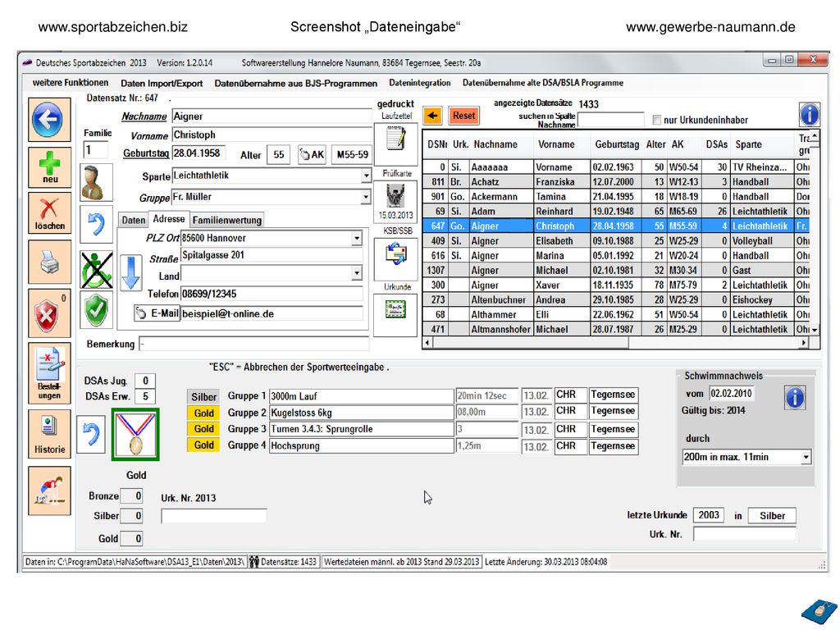Click the Nachname search input field
The width and height of the screenshot is (840, 630).
610,120
